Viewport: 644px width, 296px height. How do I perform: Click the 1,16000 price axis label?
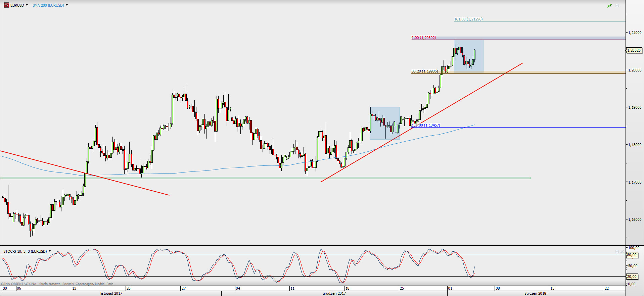[635, 219]
